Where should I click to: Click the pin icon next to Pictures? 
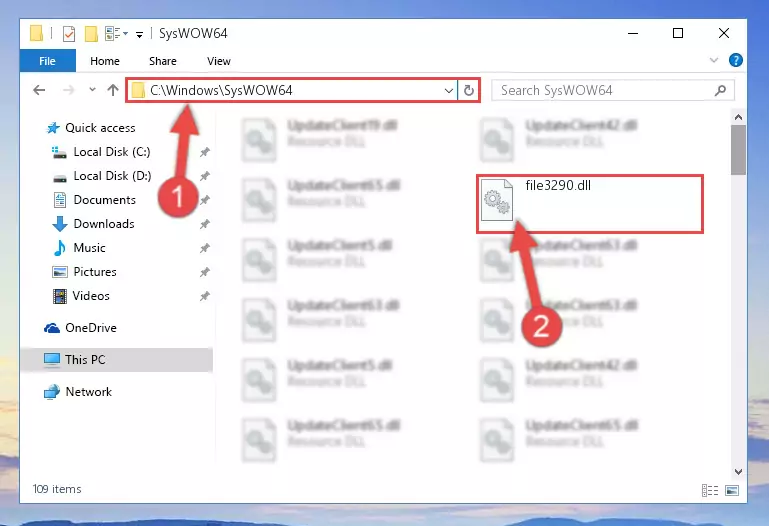[x=205, y=272]
